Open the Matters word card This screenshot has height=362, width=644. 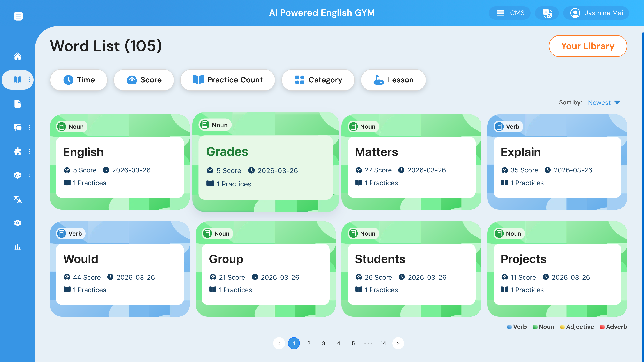tap(411, 162)
